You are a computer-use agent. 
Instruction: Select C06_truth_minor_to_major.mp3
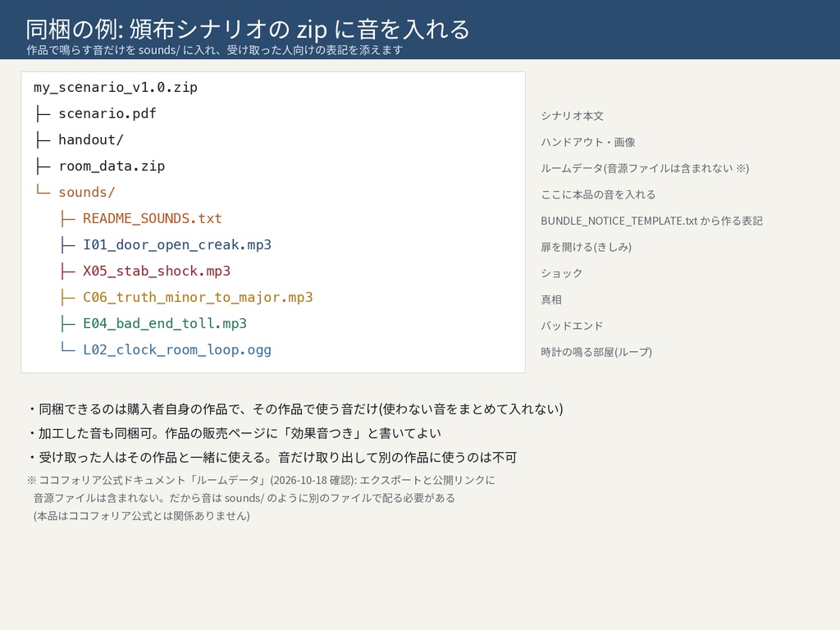pyautogui.click(x=198, y=297)
